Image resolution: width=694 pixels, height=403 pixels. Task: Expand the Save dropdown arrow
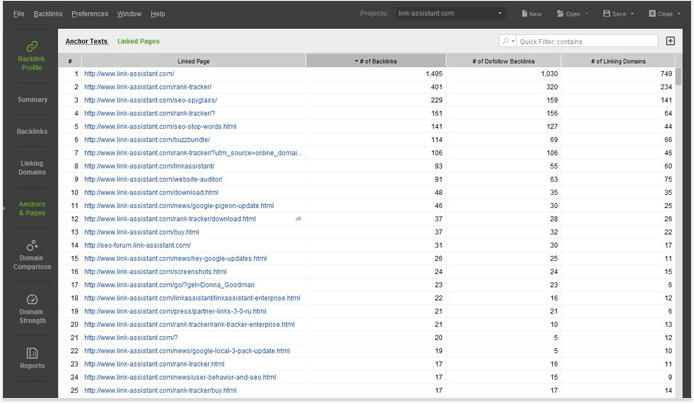632,14
